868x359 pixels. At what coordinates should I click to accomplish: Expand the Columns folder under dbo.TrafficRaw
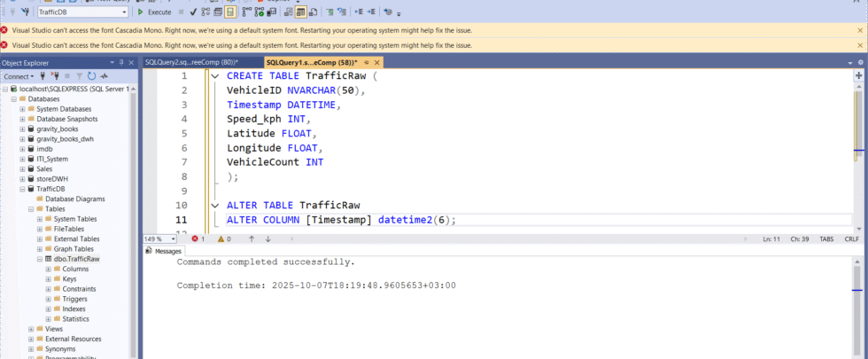tap(49, 269)
